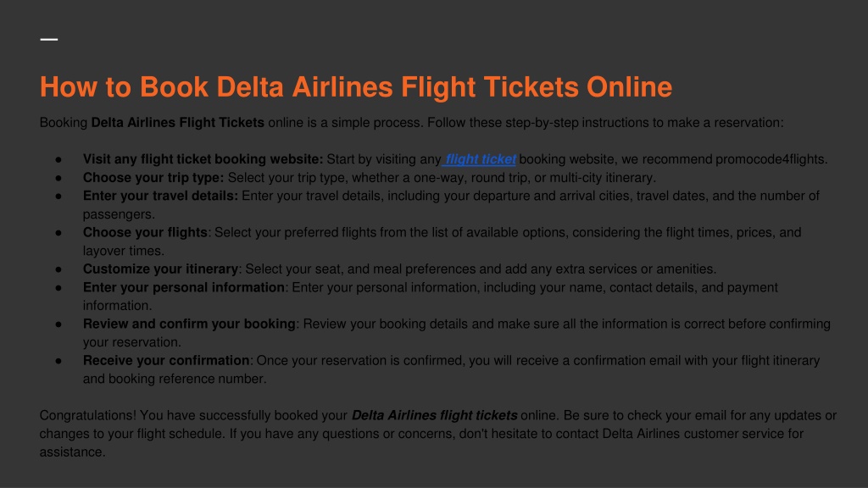Click the "Choose your trip type:" bold label

pos(153,178)
